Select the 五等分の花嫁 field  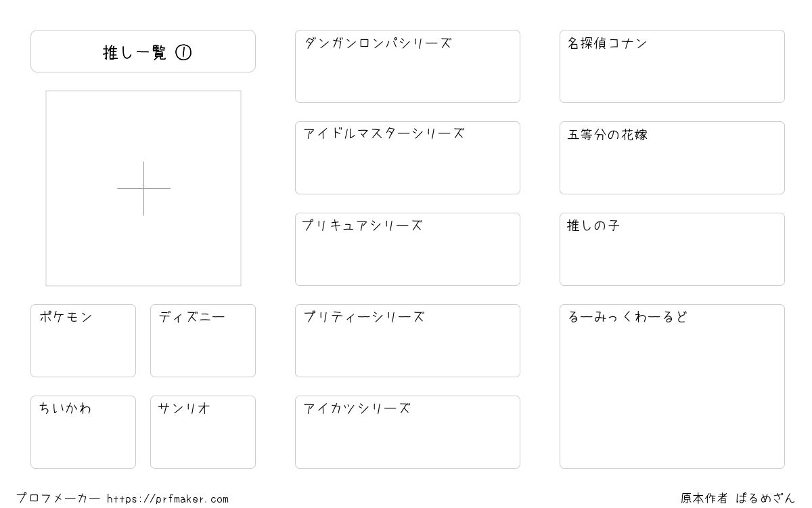[x=672, y=158]
